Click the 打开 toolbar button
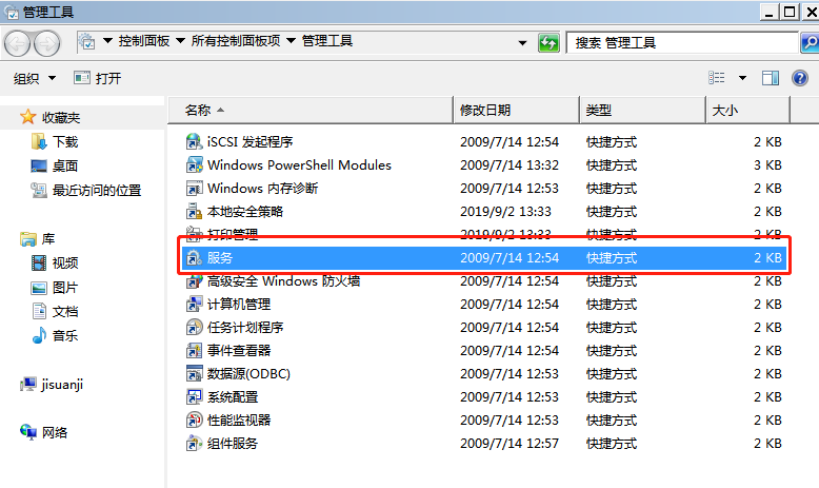 pyautogui.click(x=98, y=78)
